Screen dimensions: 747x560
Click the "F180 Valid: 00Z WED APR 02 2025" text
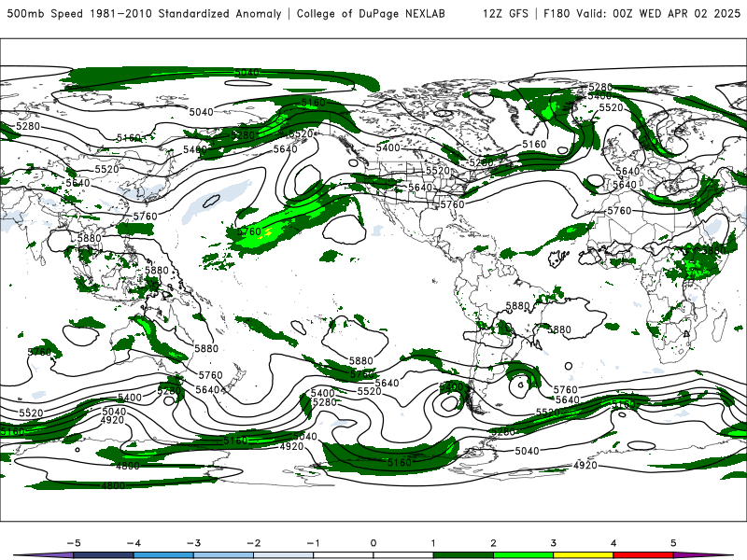(641, 13)
